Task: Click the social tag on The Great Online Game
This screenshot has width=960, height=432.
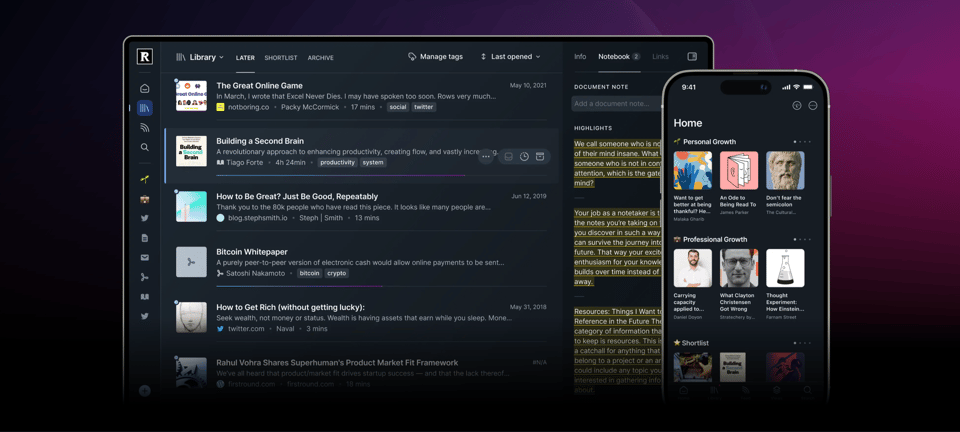Action: 397,107
